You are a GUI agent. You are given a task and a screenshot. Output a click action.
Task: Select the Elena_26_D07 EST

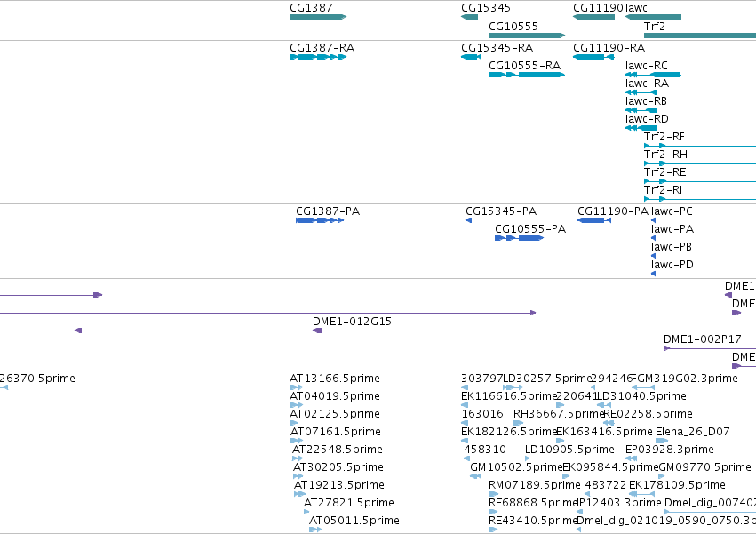click(x=662, y=441)
